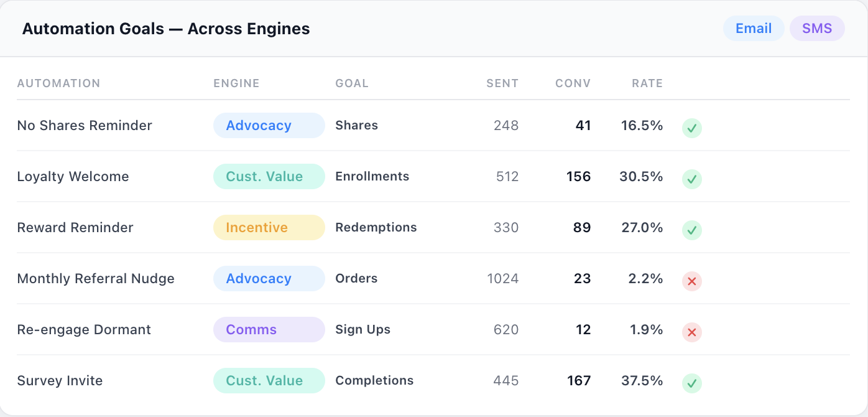
Task: Click the check icon next to Reward Reminder rate
Action: click(x=691, y=230)
